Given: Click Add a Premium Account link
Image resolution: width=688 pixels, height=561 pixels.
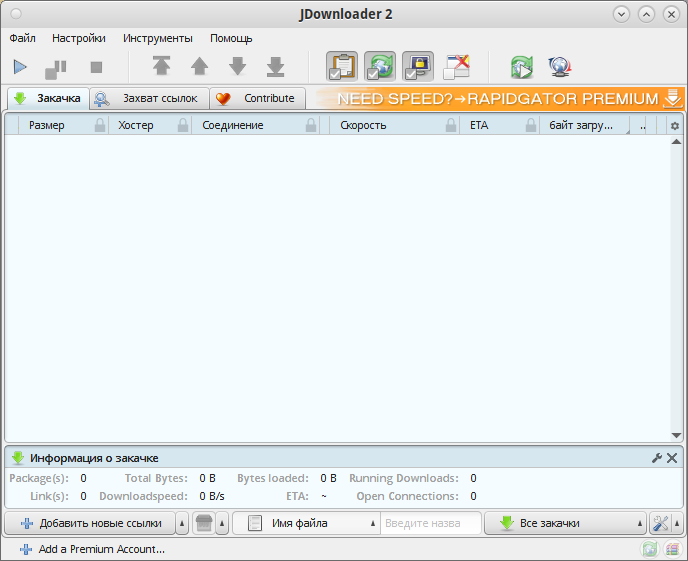Looking at the screenshot, I should coord(92,549).
